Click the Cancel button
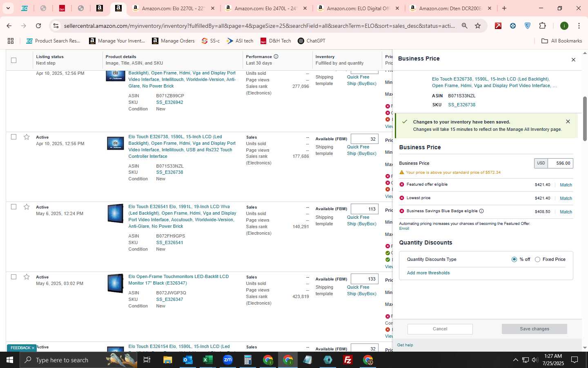 click(440, 329)
